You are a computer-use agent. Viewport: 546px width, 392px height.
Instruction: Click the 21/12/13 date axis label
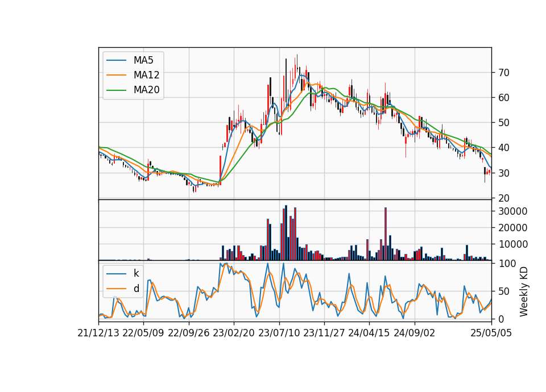click(98, 333)
